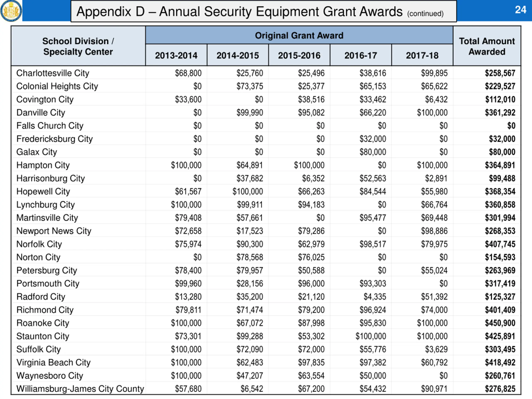Select the Falls Church City row label
The width and height of the screenshot is (532, 399).
[x=50, y=126]
